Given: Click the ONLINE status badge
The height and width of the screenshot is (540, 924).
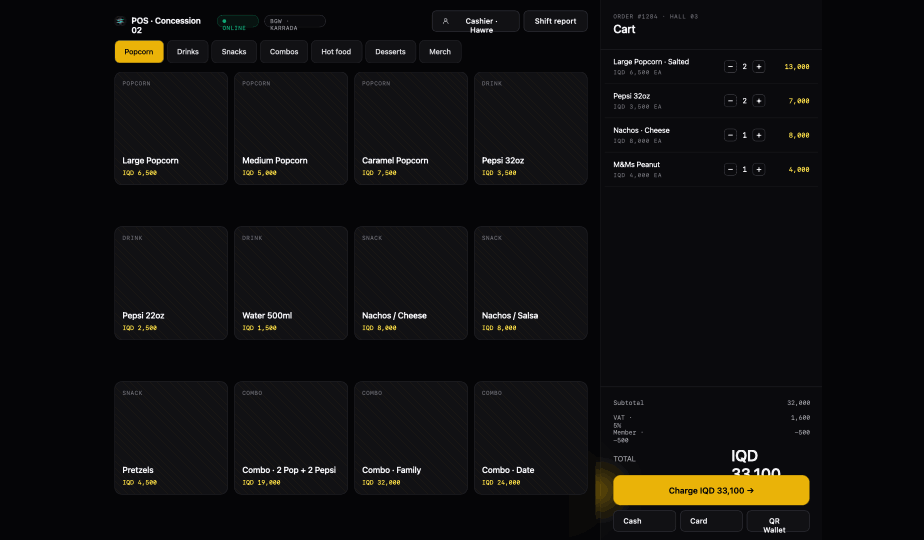Looking at the screenshot, I should [237, 22].
